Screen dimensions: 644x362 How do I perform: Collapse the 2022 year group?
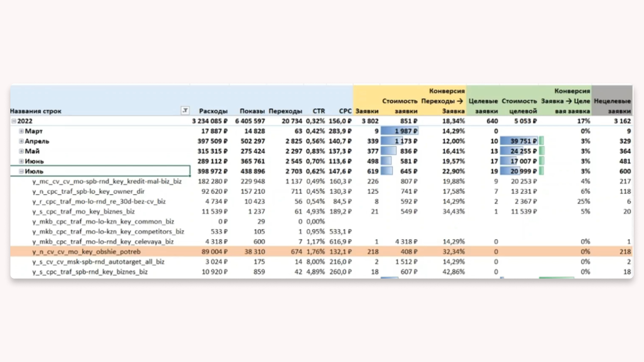coord(14,121)
